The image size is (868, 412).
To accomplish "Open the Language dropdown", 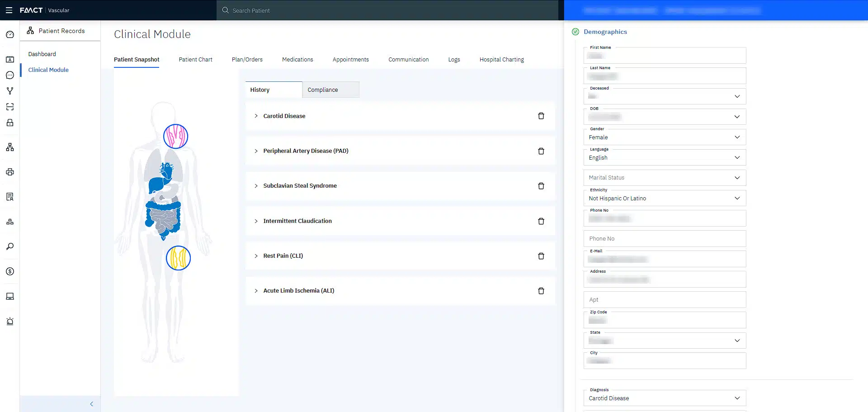I will (665, 157).
